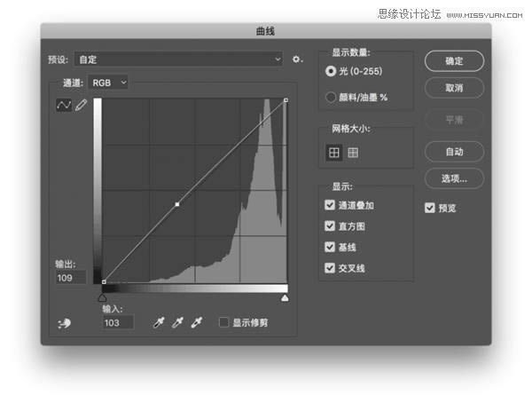Confirm with the 确定 button

coord(454,61)
